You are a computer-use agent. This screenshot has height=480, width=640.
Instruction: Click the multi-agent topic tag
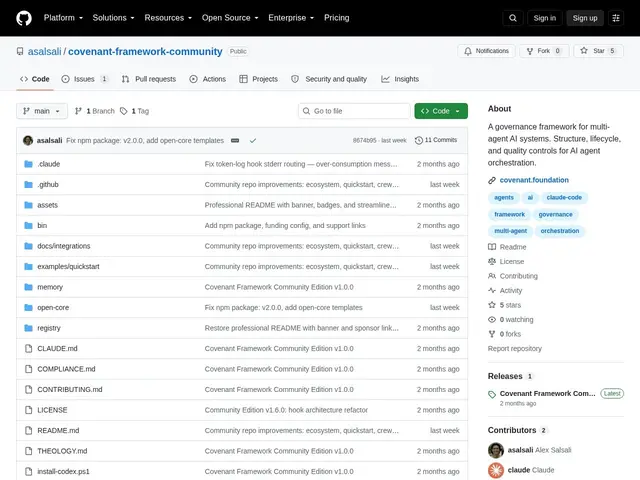pos(510,231)
